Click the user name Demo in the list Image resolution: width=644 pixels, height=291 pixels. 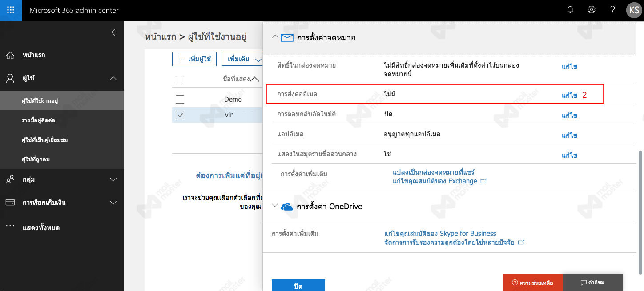(233, 99)
